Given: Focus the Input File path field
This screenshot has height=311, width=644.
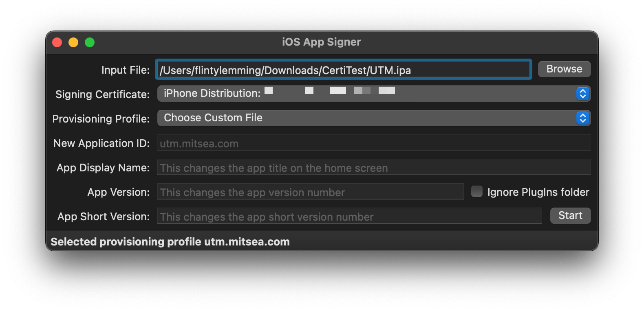Looking at the screenshot, I should [x=343, y=70].
